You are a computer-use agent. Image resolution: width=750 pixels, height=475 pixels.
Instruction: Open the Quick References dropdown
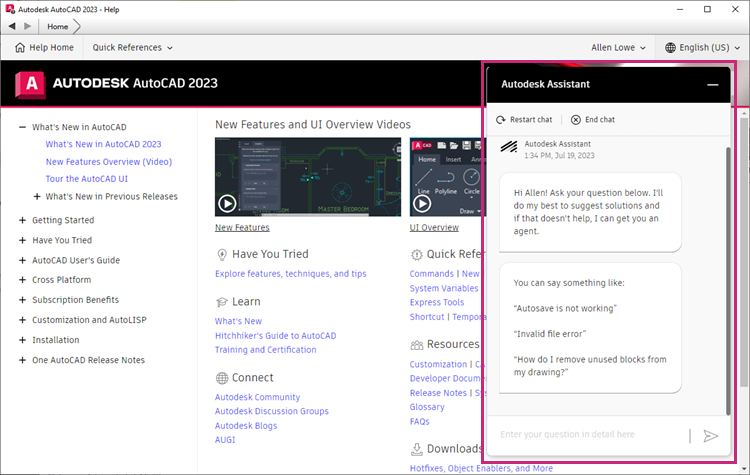click(x=132, y=47)
